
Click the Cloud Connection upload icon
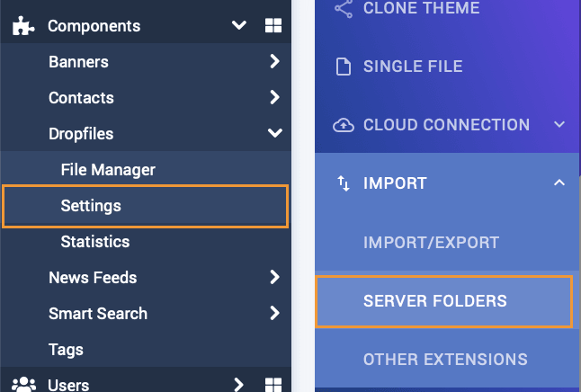pos(343,125)
